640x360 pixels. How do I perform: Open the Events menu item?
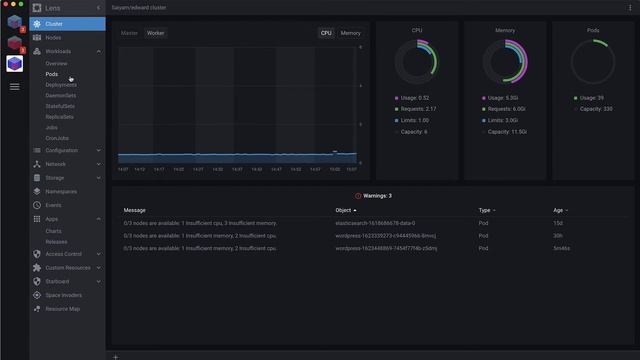[67, 205]
